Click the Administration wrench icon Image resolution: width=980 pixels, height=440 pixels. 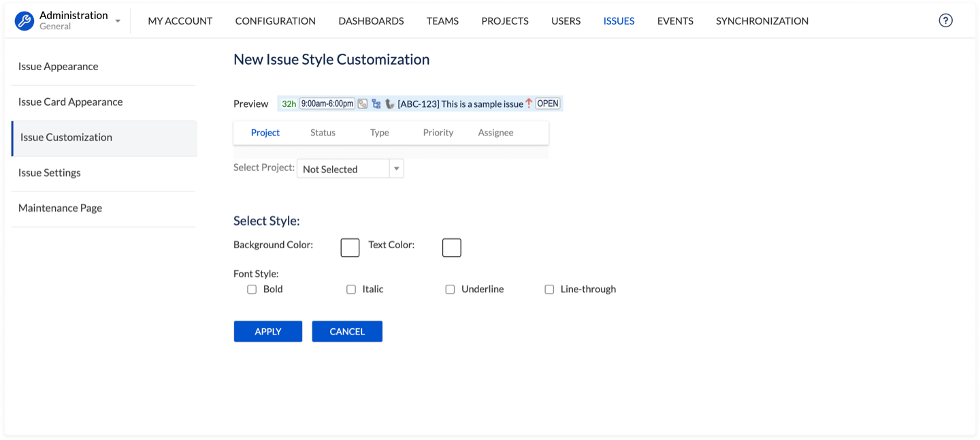pos(24,21)
